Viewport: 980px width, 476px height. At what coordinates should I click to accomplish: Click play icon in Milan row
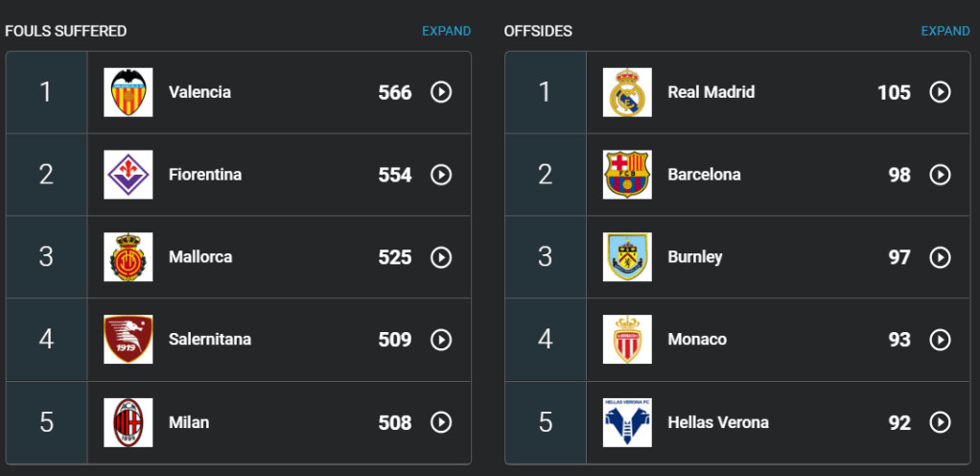point(441,422)
